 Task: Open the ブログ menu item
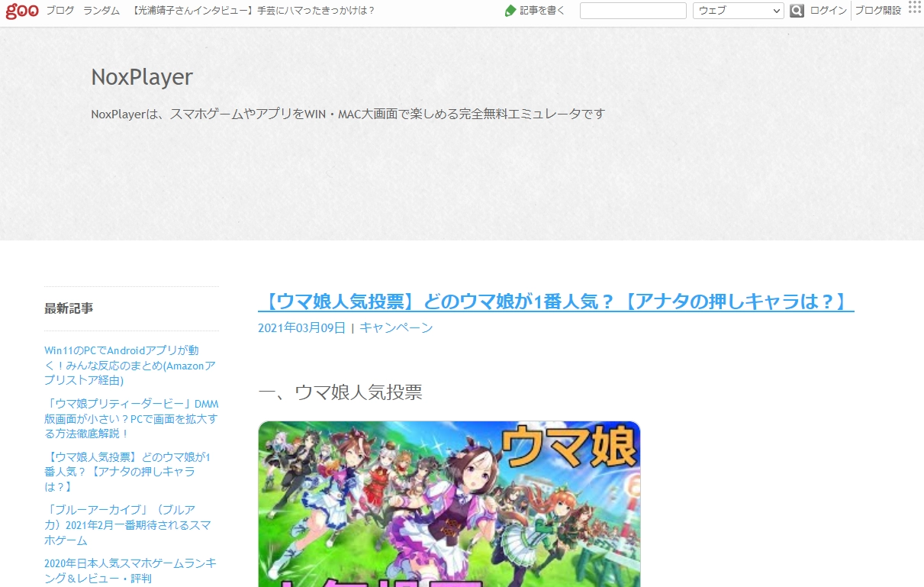click(x=60, y=11)
